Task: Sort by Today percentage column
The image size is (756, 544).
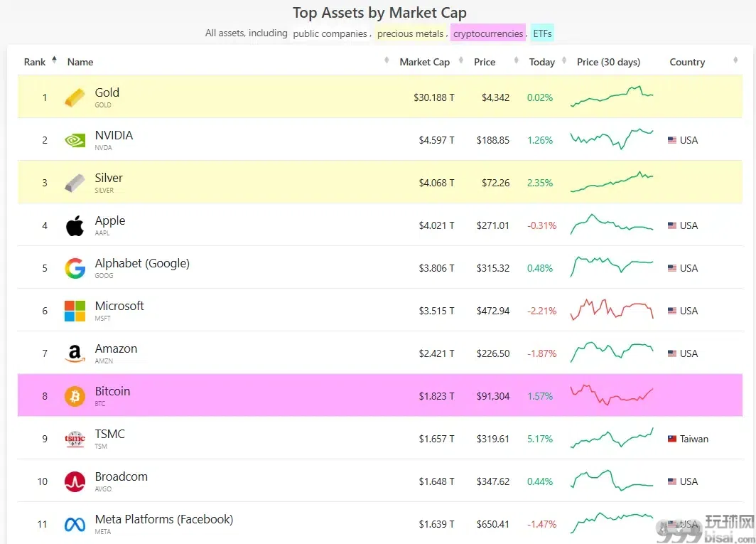Action: [541, 62]
